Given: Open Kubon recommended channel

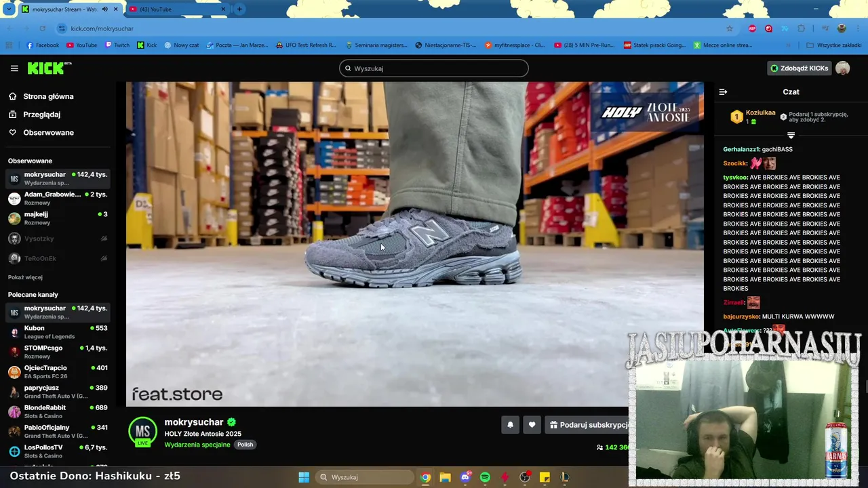Looking at the screenshot, I should point(57,332).
